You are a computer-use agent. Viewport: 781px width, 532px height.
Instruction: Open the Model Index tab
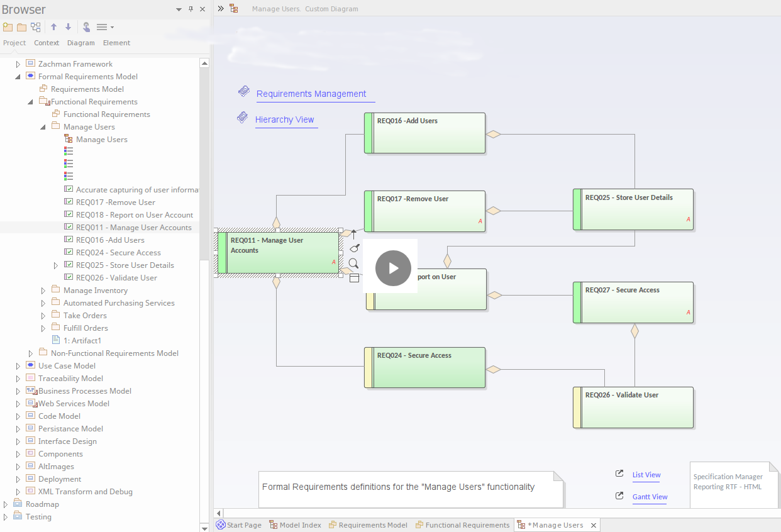click(295, 525)
